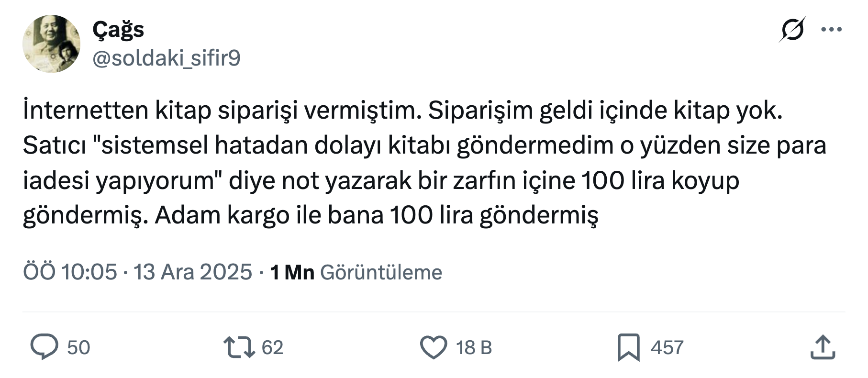Click the reply count 50
Image resolution: width=868 pixels, height=378 pixels.
[x=78, y=347]
